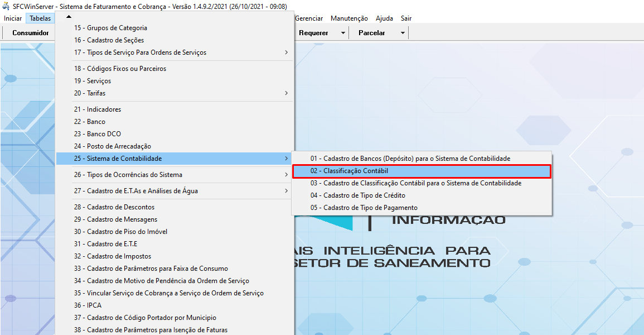Open the Manutenção menu

pyautogui.click(x=349, y=18)
